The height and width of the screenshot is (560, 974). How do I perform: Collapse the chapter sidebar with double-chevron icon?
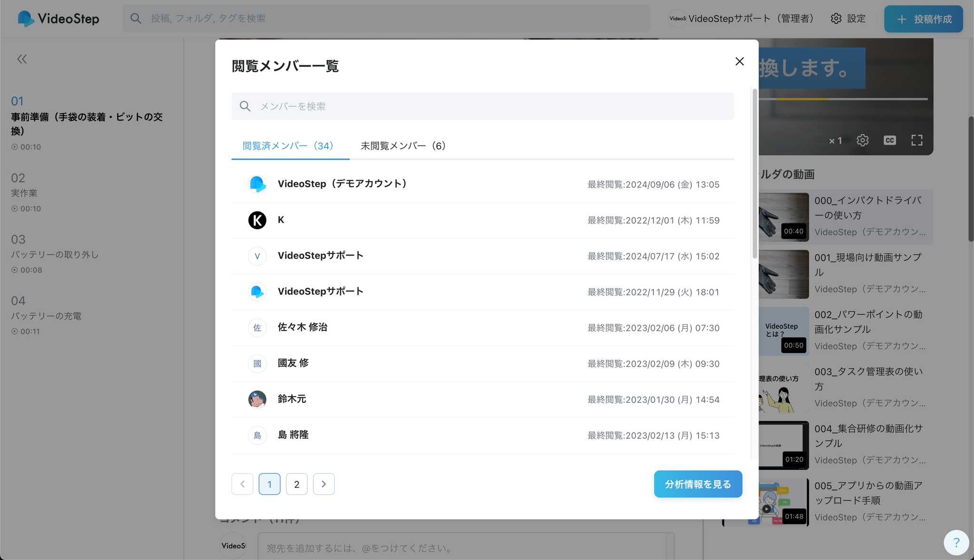[x=22, y=59]
